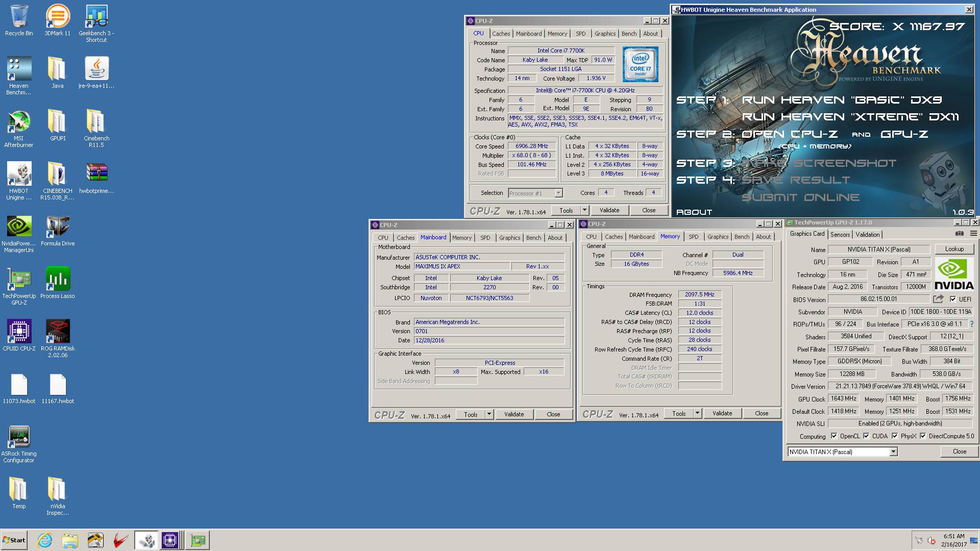Switch to GPU-Z taskbar button
Image resolution: width=980 pixels, height=551 pixels.
(198, 540)
